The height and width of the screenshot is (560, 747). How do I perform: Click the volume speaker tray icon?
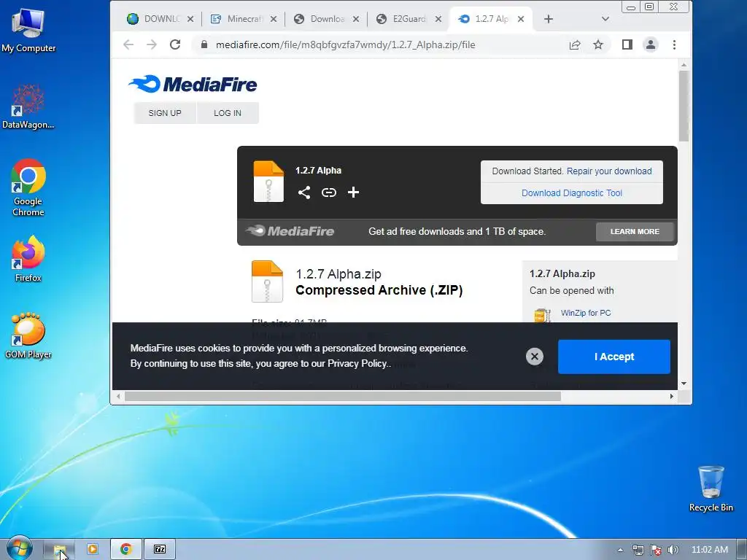click(673, 550)
